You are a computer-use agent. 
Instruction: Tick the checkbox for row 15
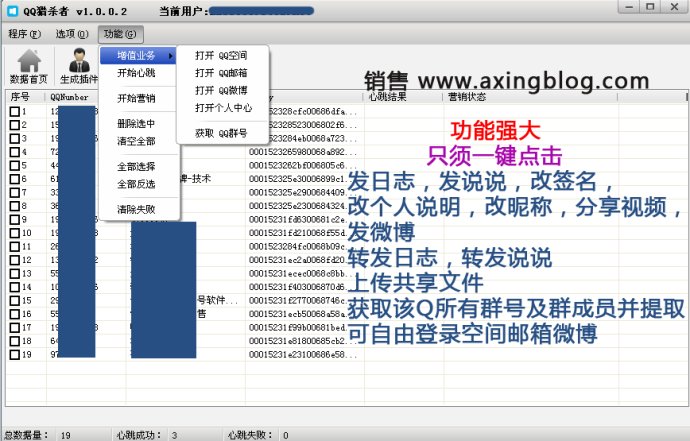[x=15, y=301]
